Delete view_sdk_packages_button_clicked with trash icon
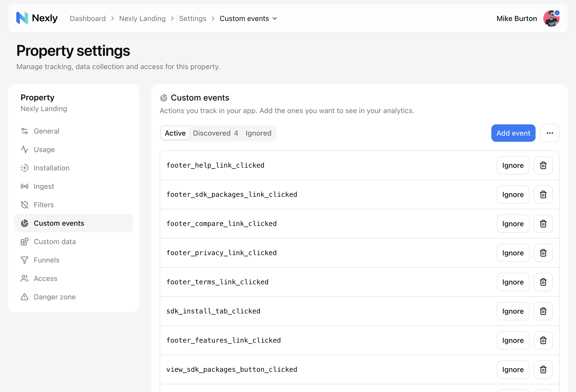The height and width of the screenshot is (392, 576). pyautogui.click(x=543, y=369)
